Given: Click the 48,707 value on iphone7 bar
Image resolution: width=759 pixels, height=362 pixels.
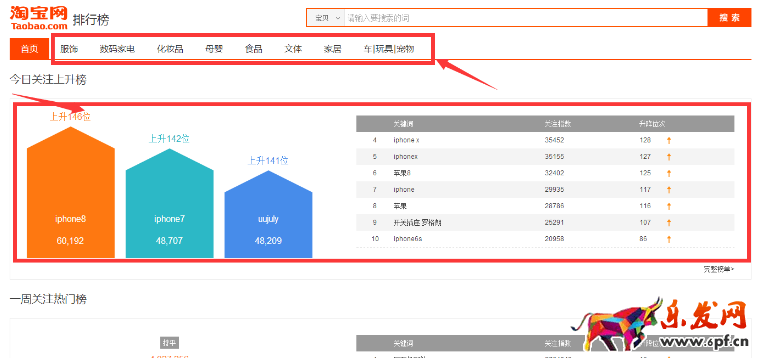Looking at the screenshot, I should pyautogui.click(x=169, y=241).
